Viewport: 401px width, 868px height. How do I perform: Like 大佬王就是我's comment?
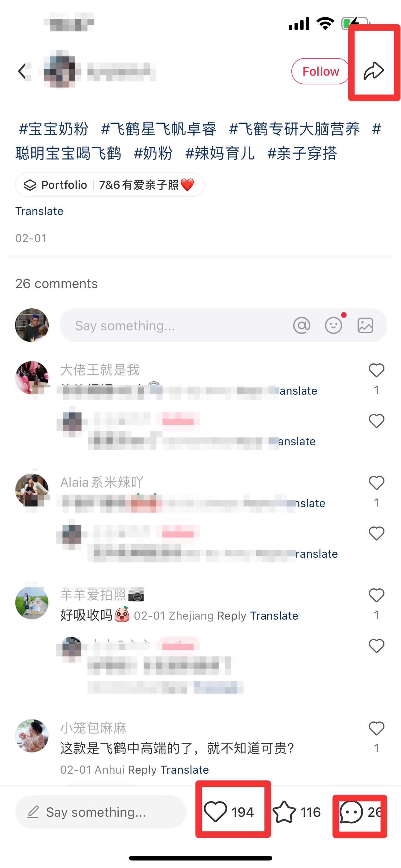[376, 371]
